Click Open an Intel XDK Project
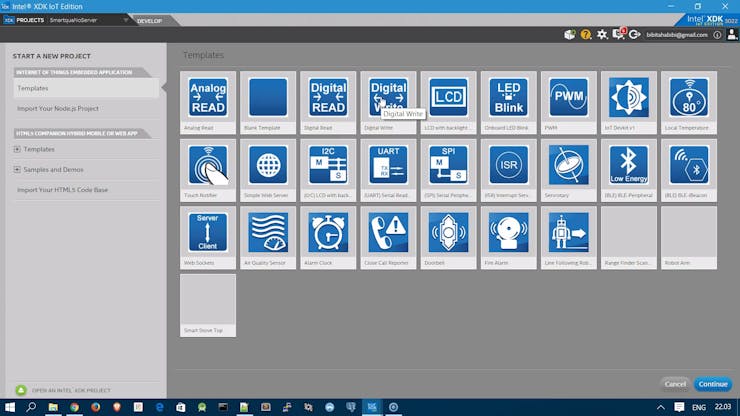 (x=63, y=391)
